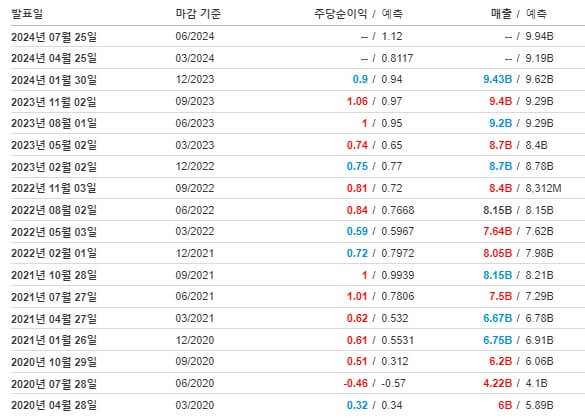
Task: Click the 12/2020 period cell
Action: 195,340
